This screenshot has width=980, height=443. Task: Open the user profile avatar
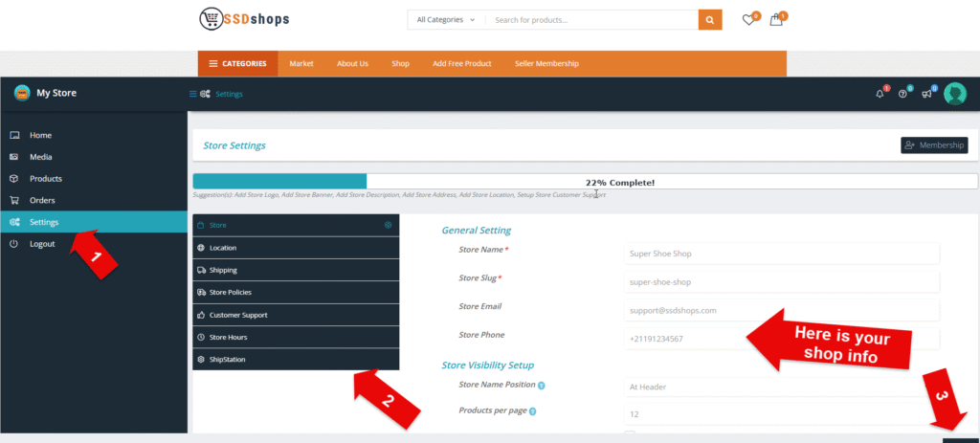(x=954, y=93)
